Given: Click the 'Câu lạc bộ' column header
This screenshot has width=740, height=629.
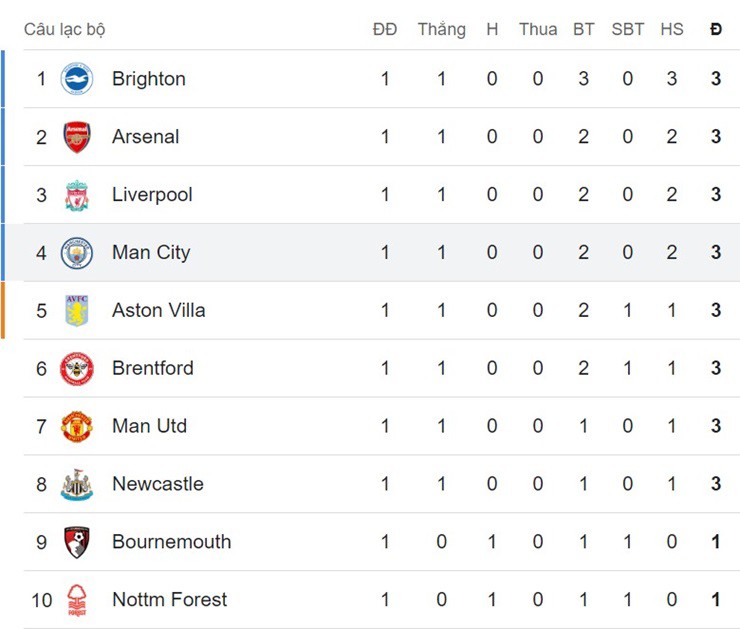Looking at the screenshot, I should 64,29.
